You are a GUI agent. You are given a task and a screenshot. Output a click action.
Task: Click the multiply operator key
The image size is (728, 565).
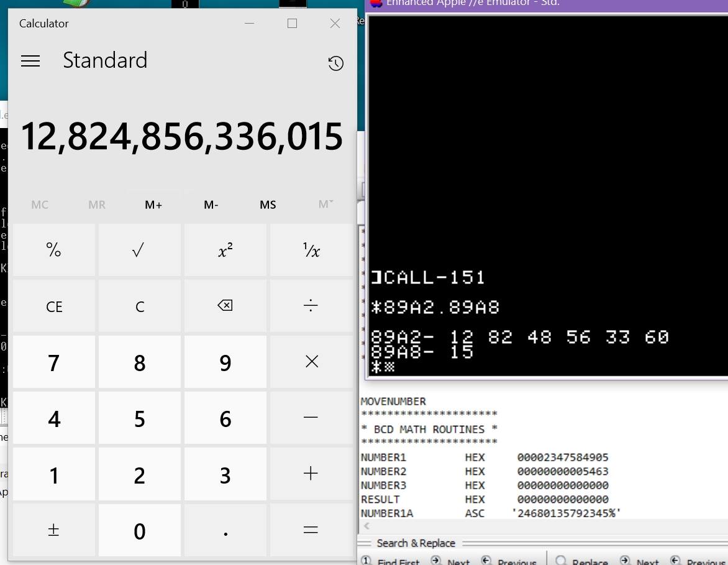(311, 362)
